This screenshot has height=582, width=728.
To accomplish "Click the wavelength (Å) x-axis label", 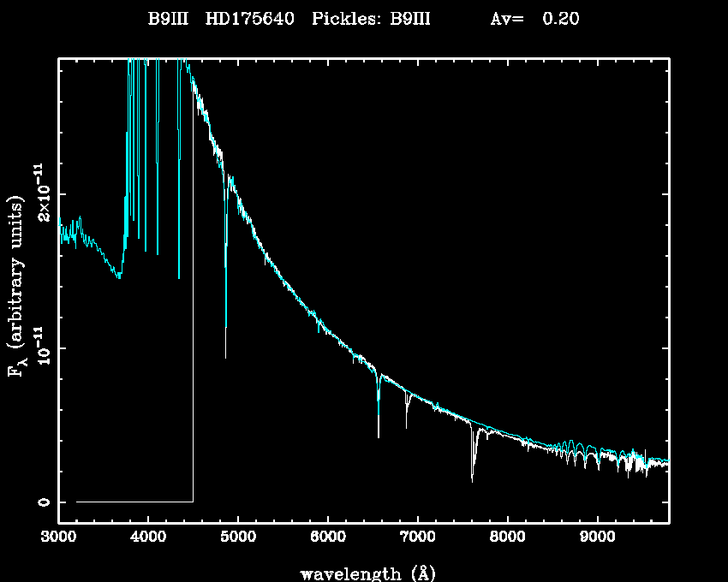I will (x=361, y=573).
